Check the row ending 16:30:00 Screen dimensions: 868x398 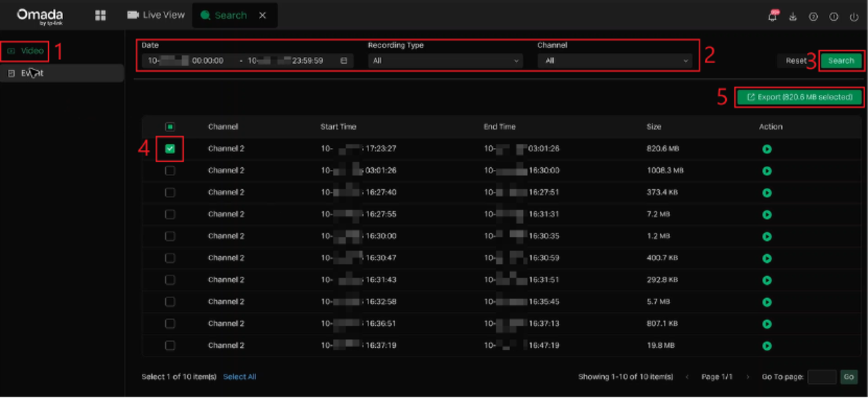[170, 171]
